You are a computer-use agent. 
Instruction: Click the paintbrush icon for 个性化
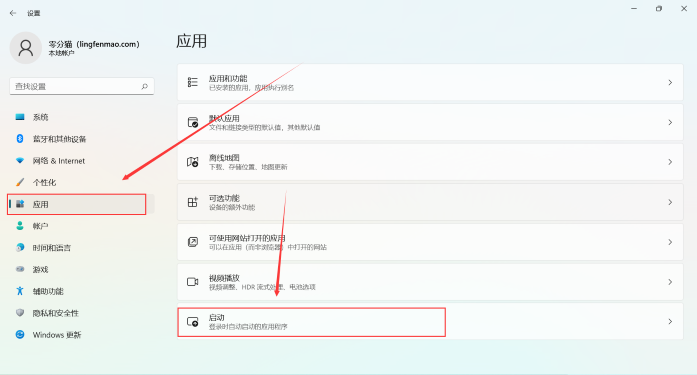pyautogui.click(x=20, y=182)
